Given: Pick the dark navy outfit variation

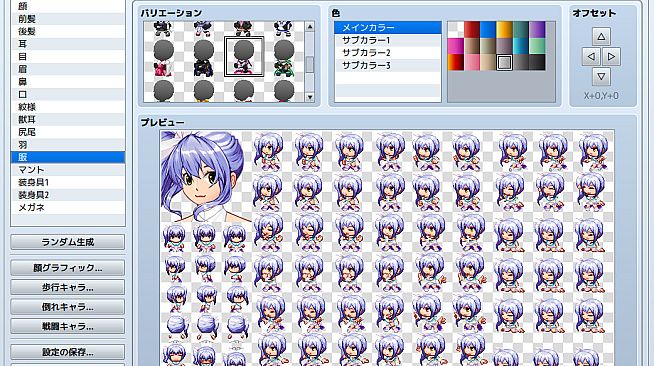Looking at the screenshot, I should click(204, 57).
